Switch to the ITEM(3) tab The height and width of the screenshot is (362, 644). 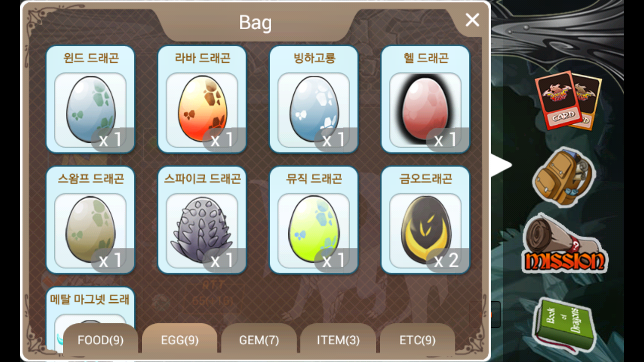338,340
